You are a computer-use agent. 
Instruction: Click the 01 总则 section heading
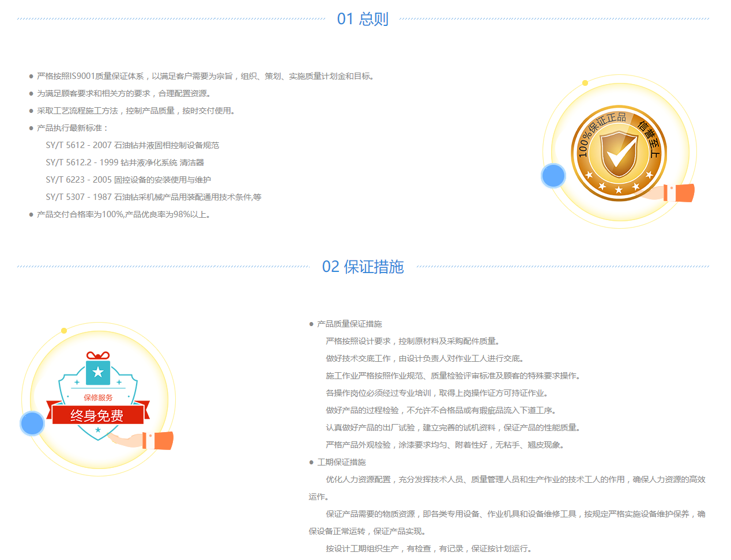pos(363,19)
